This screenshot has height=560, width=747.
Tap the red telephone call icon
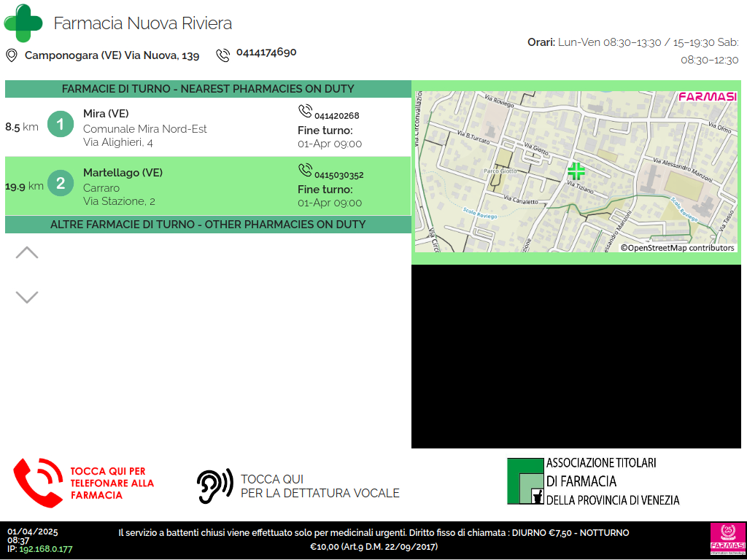(38, 482)
